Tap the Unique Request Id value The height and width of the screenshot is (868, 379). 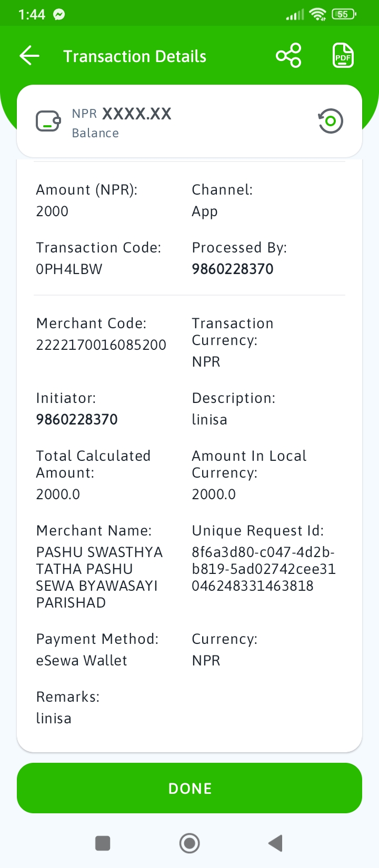264,569
